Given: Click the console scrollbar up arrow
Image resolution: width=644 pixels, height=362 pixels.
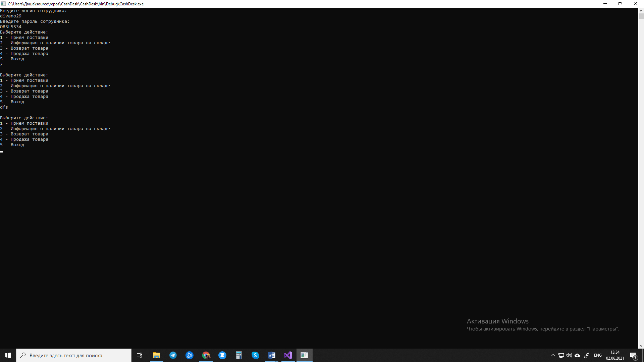Looking at the screenshot, I should (x=641, y=10).
